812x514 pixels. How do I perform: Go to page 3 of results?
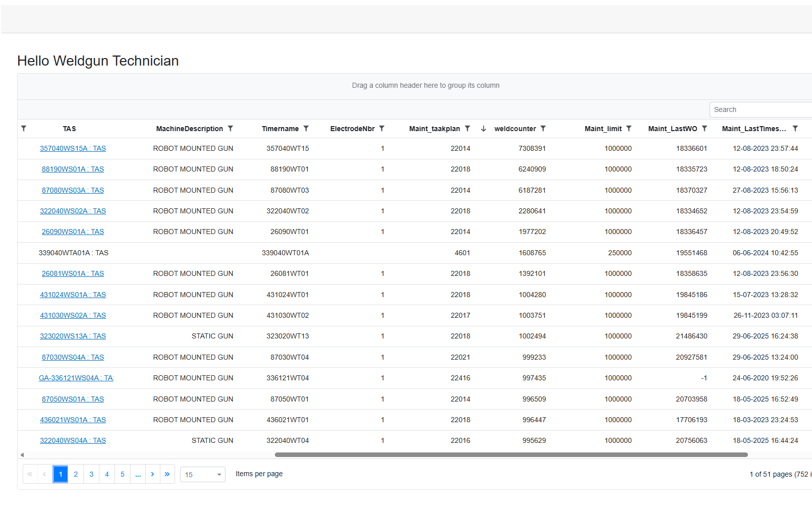[91, 474]
